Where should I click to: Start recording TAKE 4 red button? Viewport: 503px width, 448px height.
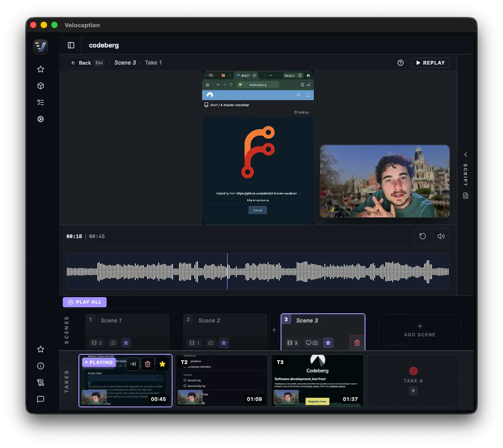413,371
